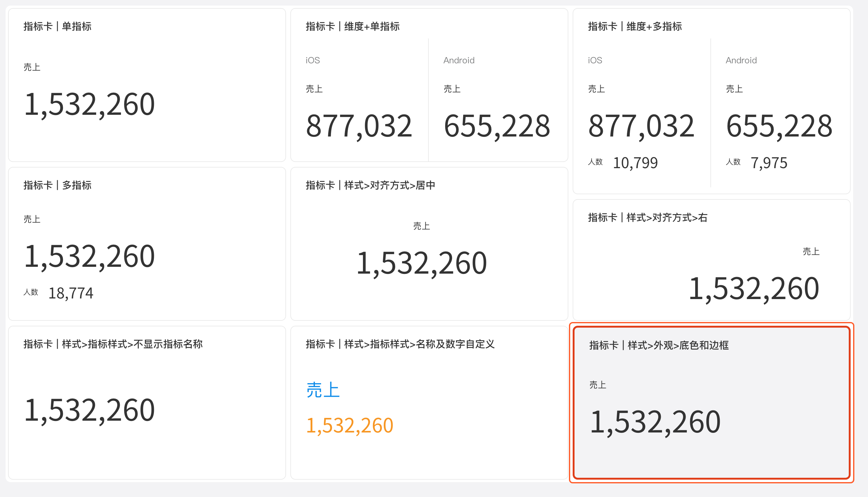The width and height of the screenshot is (868, 497).
Task: Click 壳上 label in 单指标 card
Action: 32,67
